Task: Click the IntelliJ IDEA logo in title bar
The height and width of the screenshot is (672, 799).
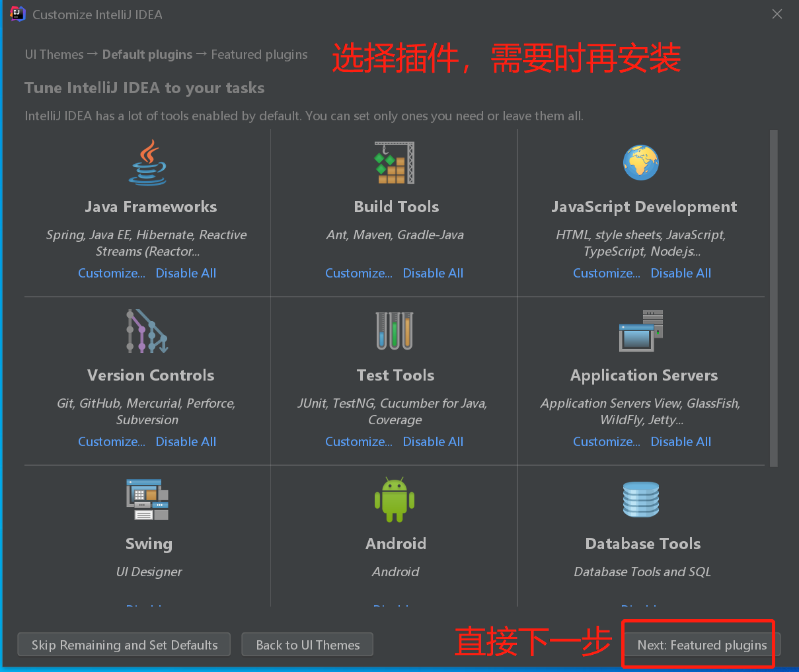Action: (x=18, y=14)
